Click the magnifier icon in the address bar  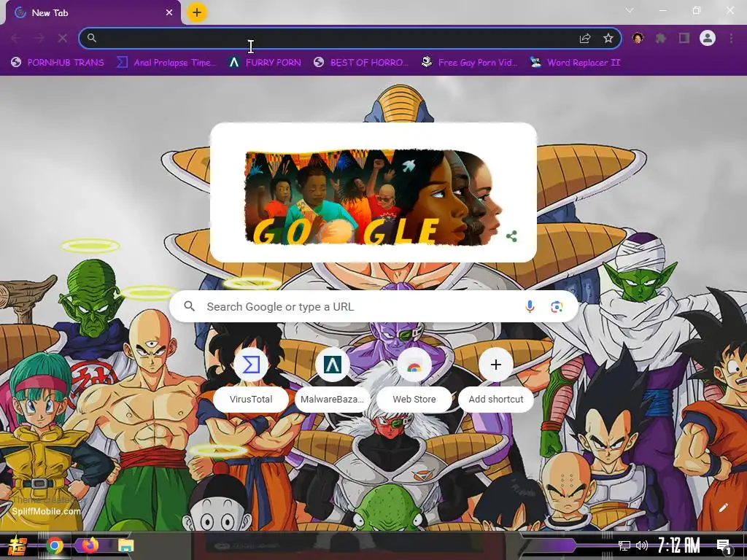coord(92,38)
